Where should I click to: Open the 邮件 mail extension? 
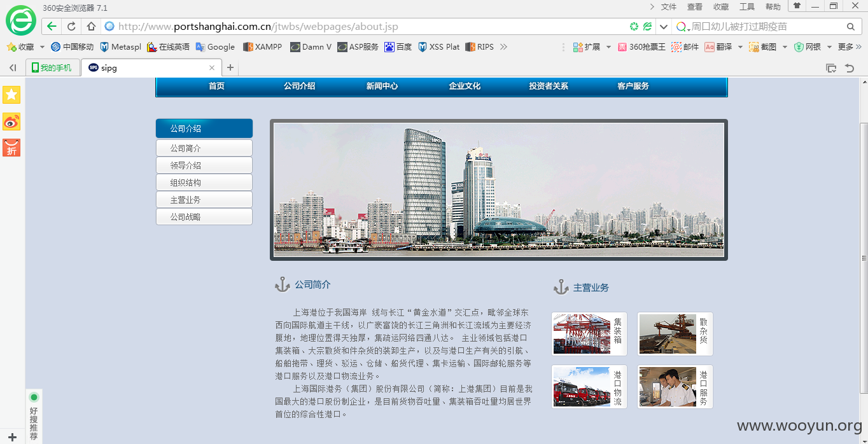click(685, 46)
